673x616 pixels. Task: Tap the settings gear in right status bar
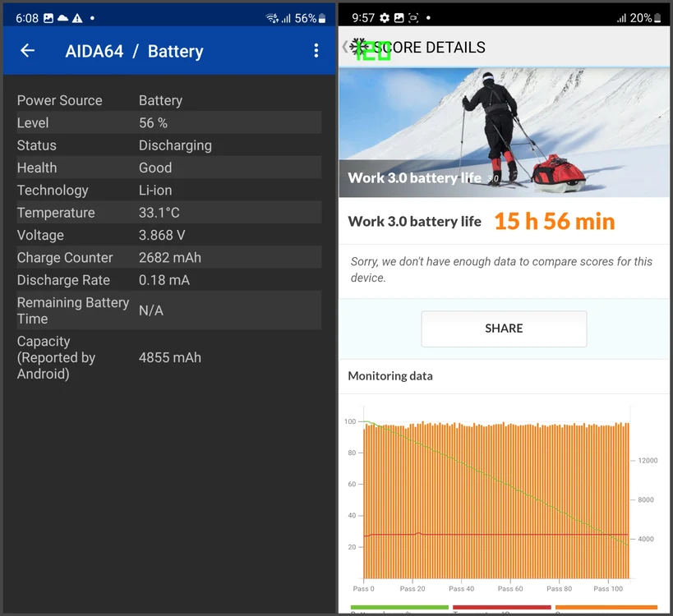[385, 18]
